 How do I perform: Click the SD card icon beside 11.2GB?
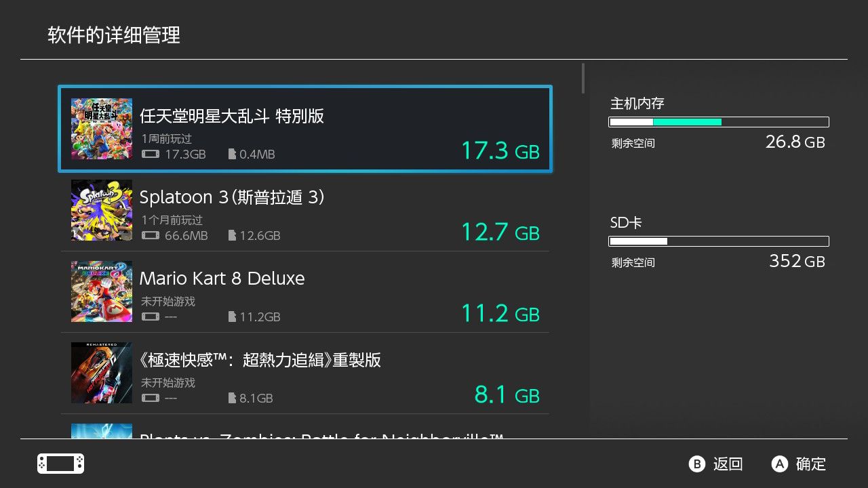[232, 317]
